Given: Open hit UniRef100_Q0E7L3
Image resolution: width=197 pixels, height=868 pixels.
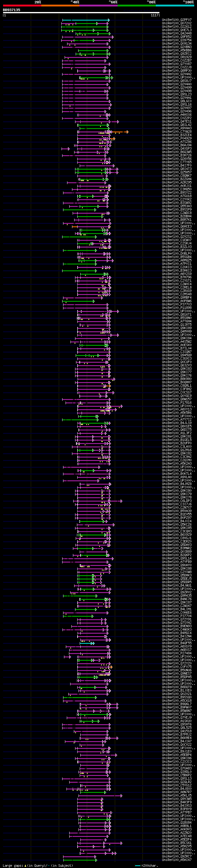Looking at the screenshot, I should click(177, 30).
